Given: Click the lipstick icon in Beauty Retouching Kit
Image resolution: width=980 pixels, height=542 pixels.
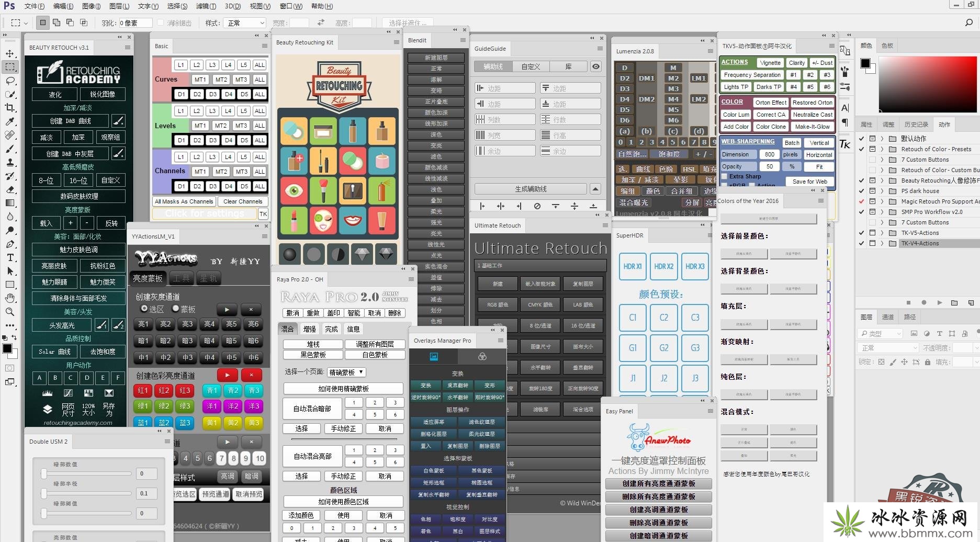Looking at the screenshot, I should [294, 220].
